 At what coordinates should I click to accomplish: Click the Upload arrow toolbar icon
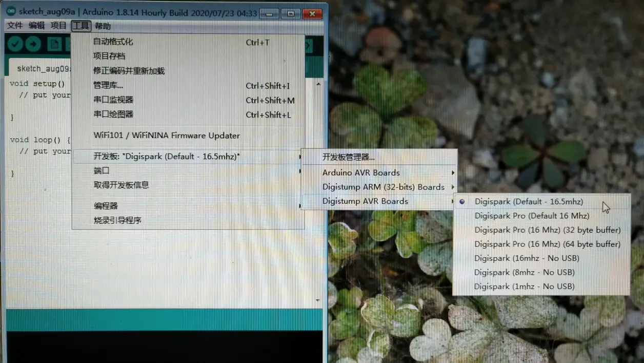pyautogui.click(x=33, y=45)
